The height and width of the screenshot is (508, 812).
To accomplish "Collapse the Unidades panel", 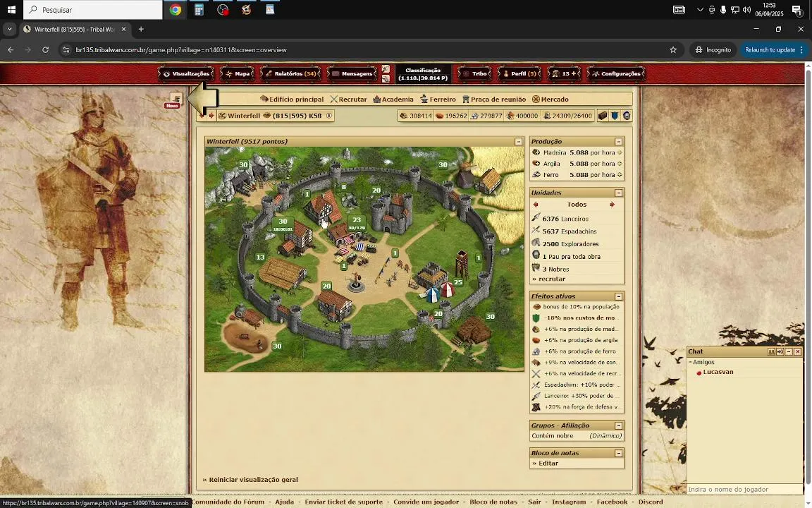I will [618, 193].
